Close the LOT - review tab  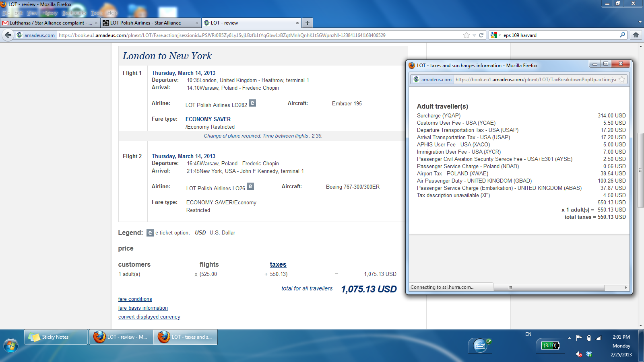pos(297,23)
